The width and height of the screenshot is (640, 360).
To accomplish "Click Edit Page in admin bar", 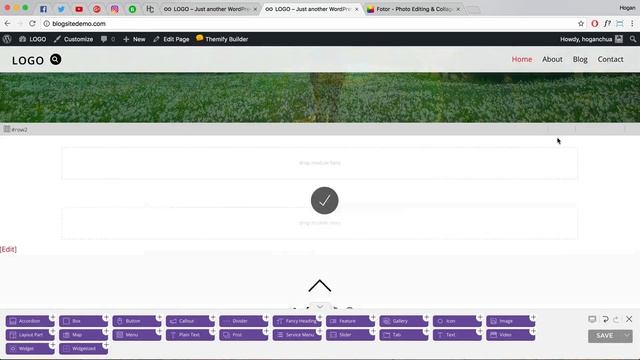I will coord(171,39).
